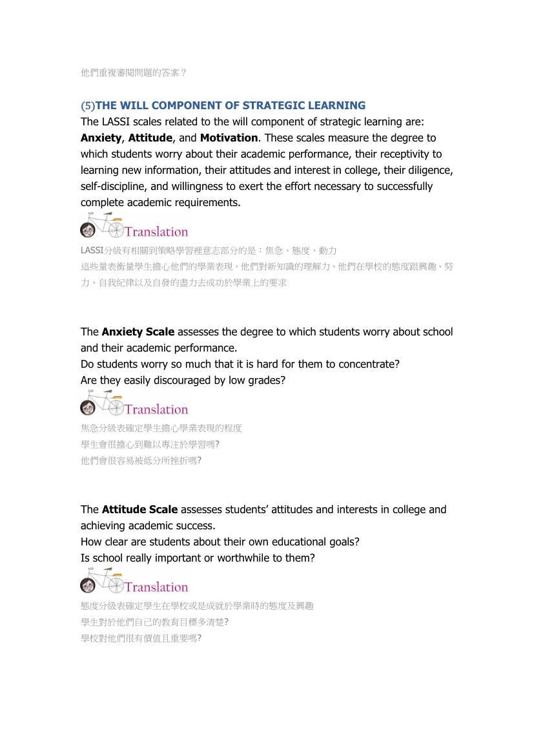This screenshot has height=756, width=534.
Task: Click the bold word Attitude in the first paragraph
Action: coord(150,138)
